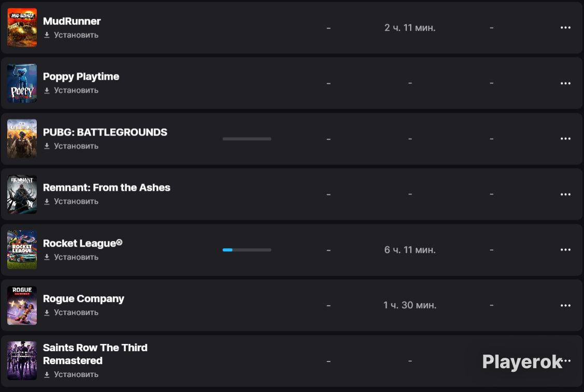Click Установить for Rocket League
584x392 pixels.
coord(76,257)
